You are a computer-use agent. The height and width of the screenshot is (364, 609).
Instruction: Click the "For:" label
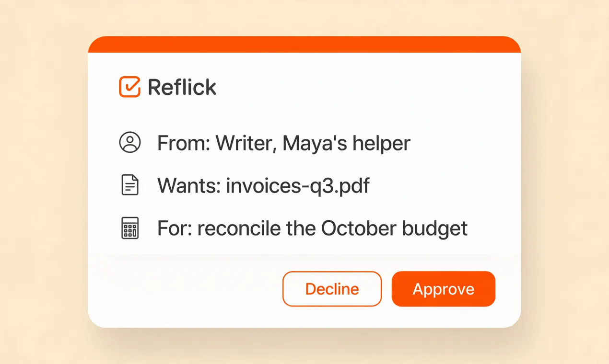tap(175, 228)
